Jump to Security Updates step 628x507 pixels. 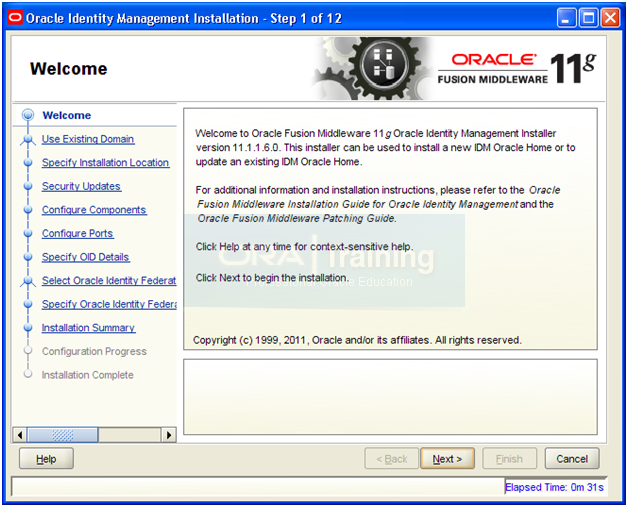(82, 186)
